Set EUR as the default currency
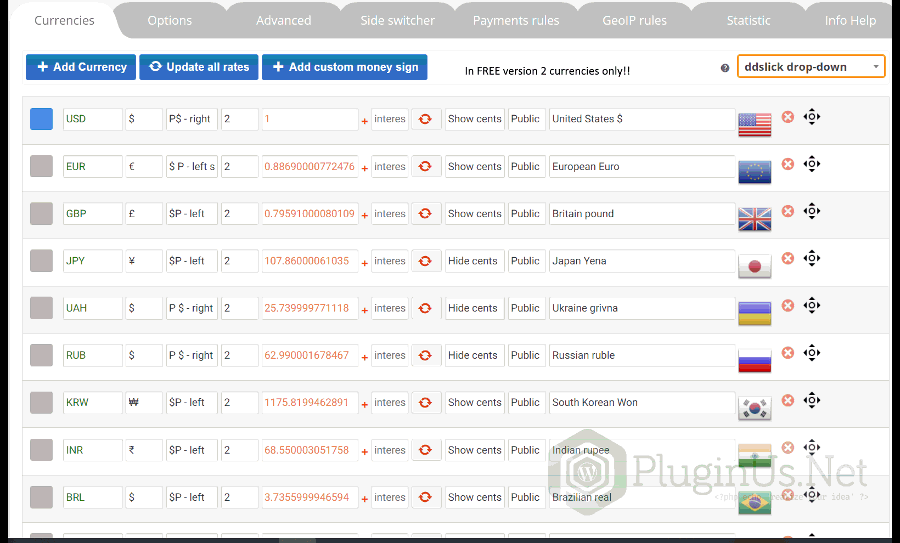The height and width of the screenshot is (543, 900). coord(41,166)
